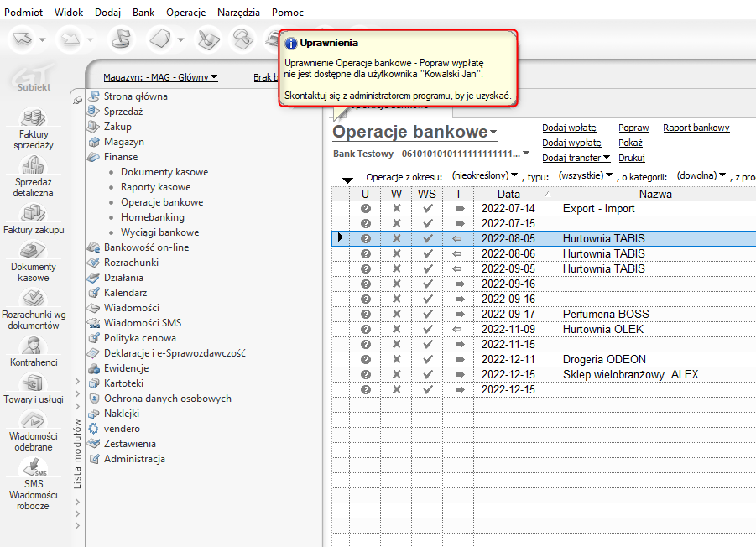756x547 pixels.
Task: Click the new document sheet toolbar icon
Action: coord(160,39)
